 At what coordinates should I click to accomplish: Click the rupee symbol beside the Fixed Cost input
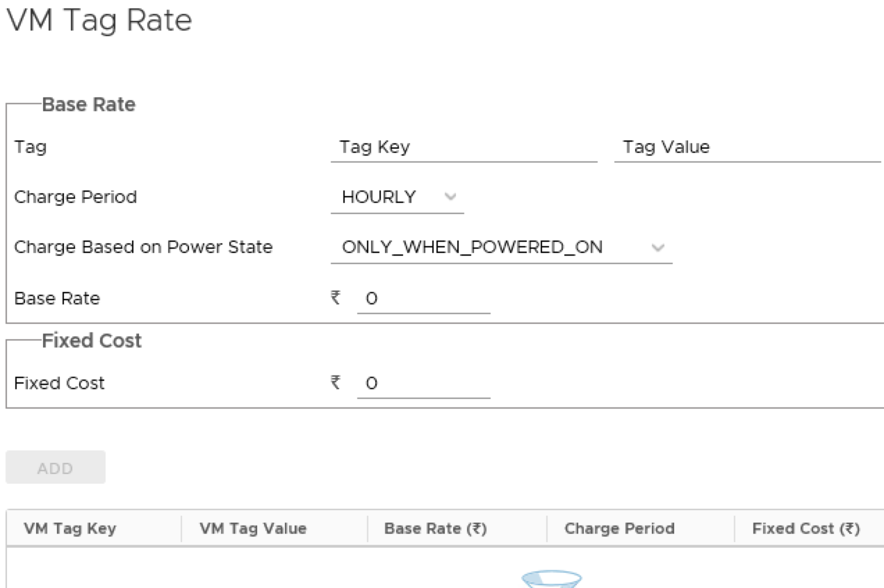click(336, 383)
